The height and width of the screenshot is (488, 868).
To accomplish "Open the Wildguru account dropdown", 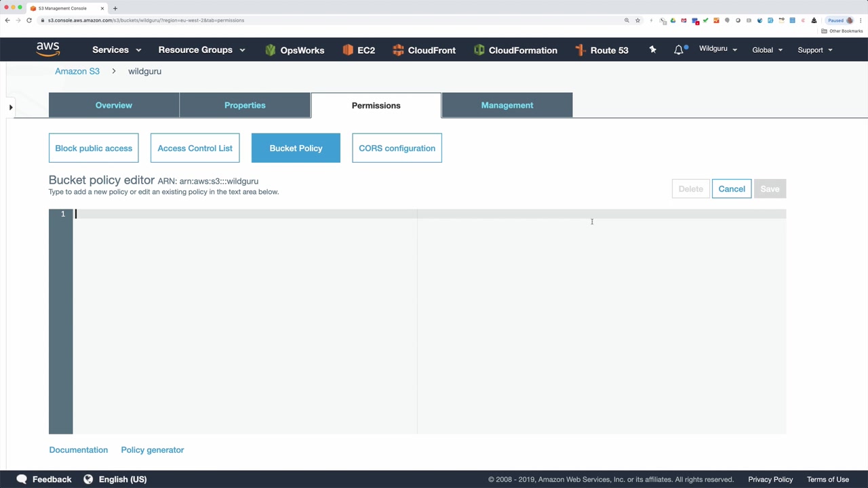I will click(x=718, y=49).
